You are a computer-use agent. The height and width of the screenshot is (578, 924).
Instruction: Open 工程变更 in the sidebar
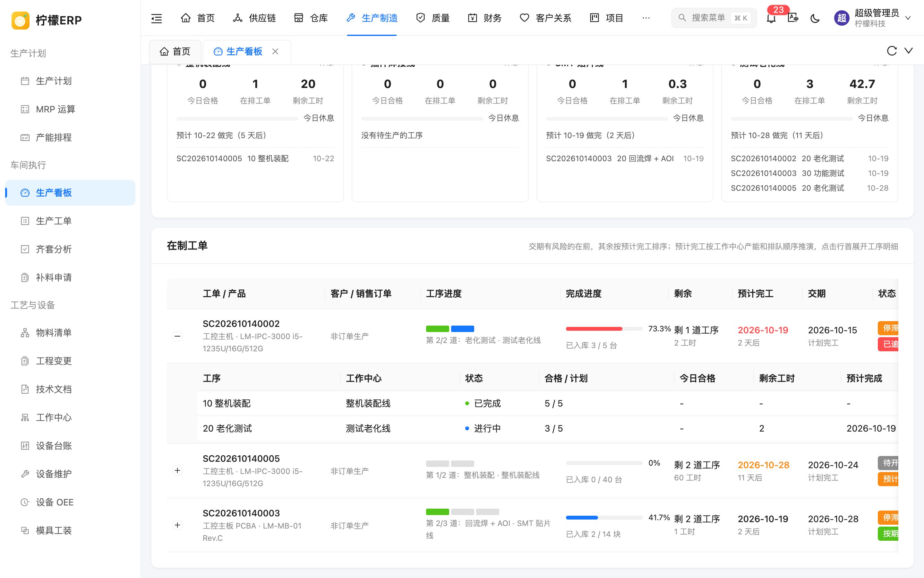pyautogui.click(x=70, y=361)
